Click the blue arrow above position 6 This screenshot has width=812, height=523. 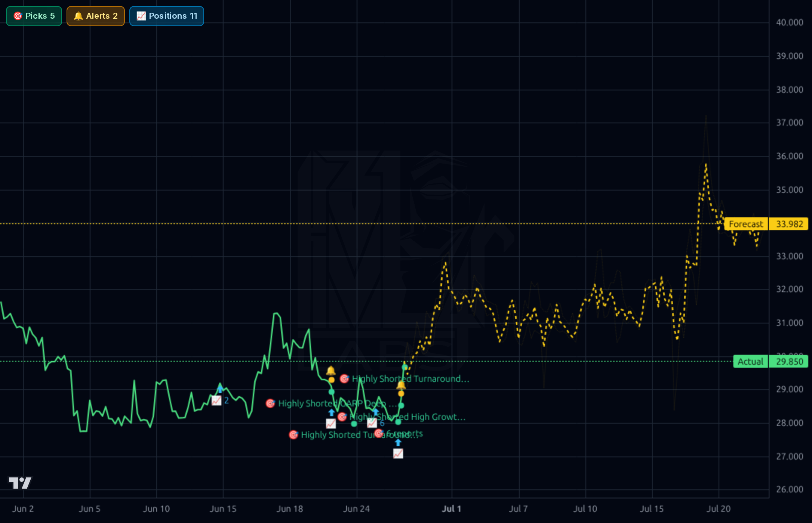point(376,412)
